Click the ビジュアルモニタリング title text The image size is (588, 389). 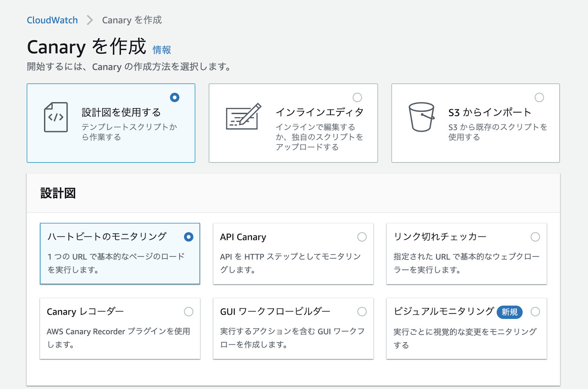[444, 311]
